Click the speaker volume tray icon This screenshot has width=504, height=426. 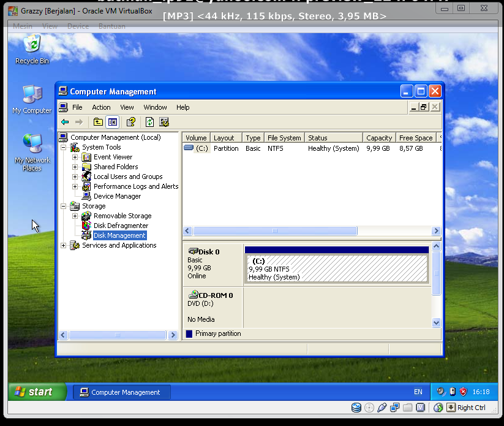(441, 392)
